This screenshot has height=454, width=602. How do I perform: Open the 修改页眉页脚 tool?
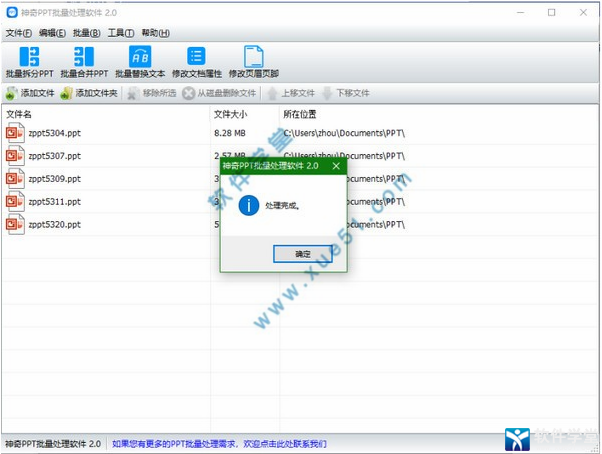click(254, 60)
